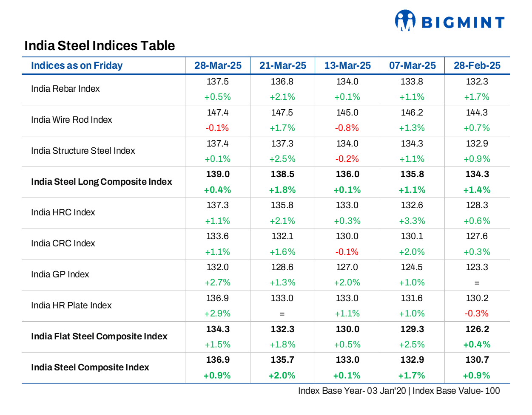Select India Flat Steel Composite Index label
The image size is (532, 415).
pyautogui.click(x=99, y=336)
